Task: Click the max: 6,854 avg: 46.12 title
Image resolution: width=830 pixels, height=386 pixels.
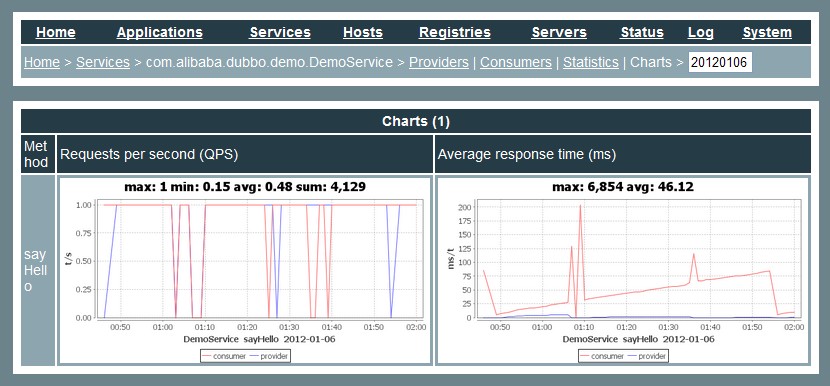Action: coord(622,187)
